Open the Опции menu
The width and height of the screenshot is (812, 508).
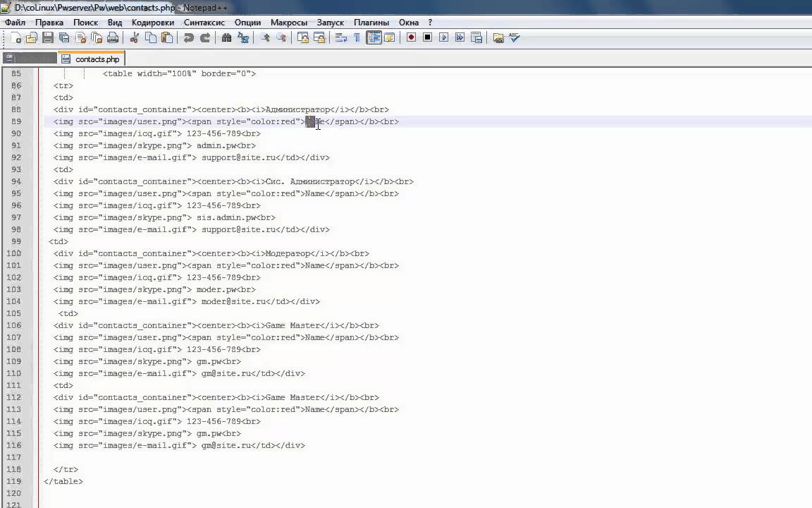tap(247, 23)
